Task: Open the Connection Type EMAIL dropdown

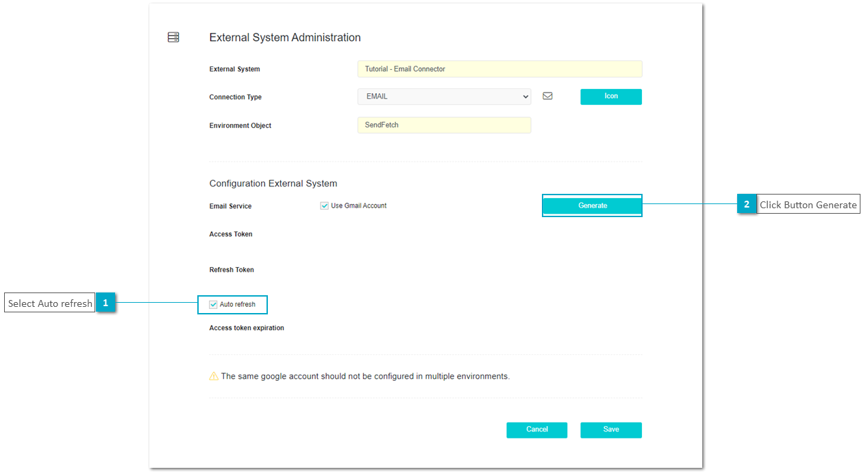Action: coord(444,97)
